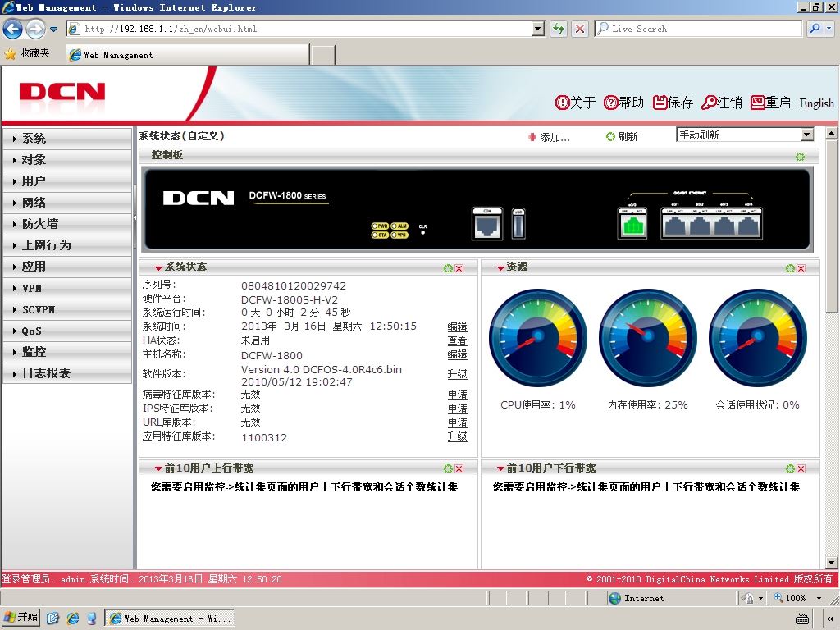Expand the 用户 sidebar menu
840x630 pixels.
pos(67,181)
